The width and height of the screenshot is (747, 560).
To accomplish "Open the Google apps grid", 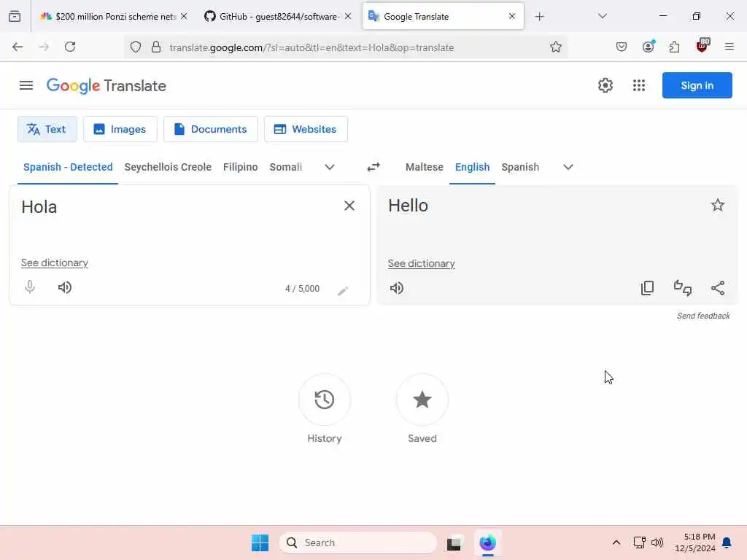I will pyautogui.click(x=639, y=86).
